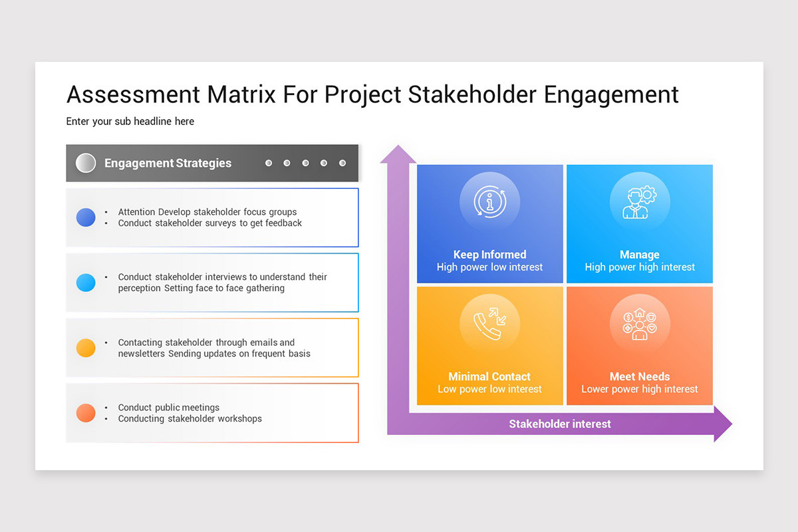Click the Stakeholder interest arrow label
This screenshot has height=532, width=798.
click(559, 424)
